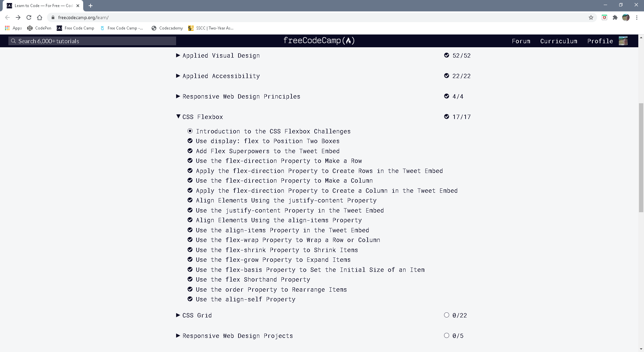Select the Curriculum menu item

click(558, 41)
